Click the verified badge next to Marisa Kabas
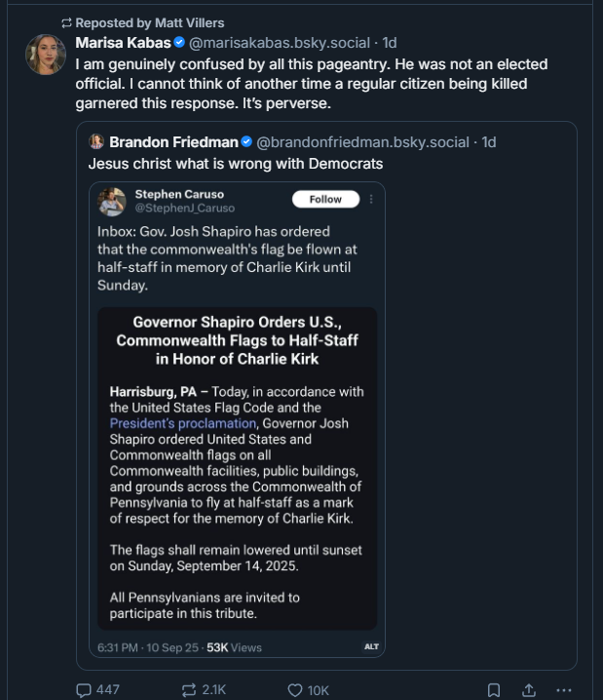 click(179, 43)
